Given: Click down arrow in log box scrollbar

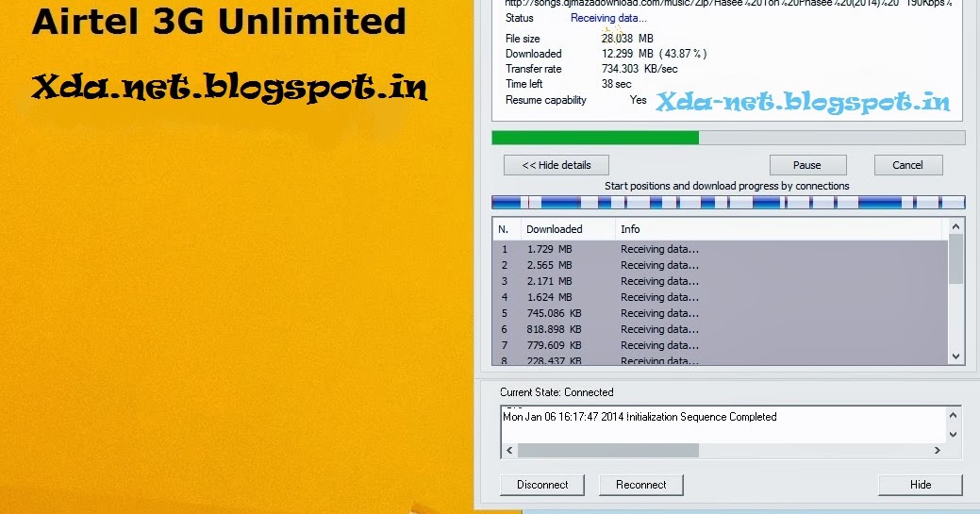Looking at the screenshot, I should click(x=954, y=434).
